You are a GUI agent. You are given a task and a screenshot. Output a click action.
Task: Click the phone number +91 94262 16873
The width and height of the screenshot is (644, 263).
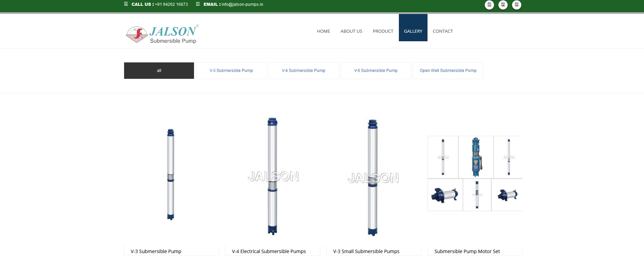(x=171, y=4)
